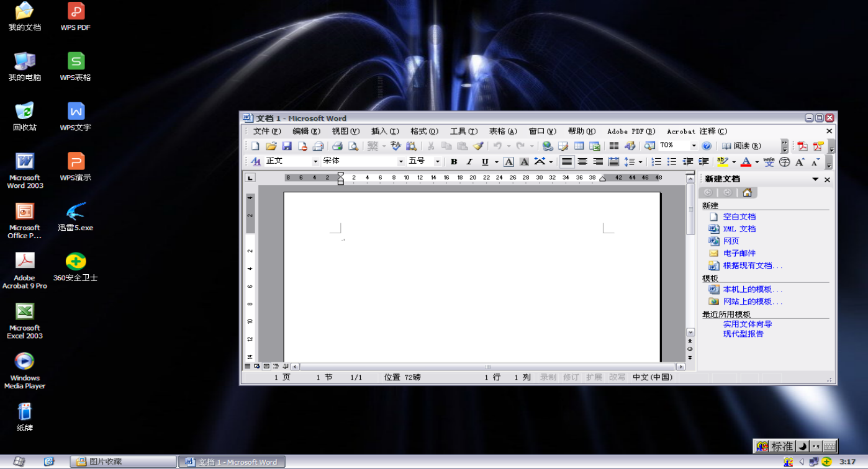Expand the underline style dropdown arrow
This screenshot has width=868, height=469.
tap(496, 162)
